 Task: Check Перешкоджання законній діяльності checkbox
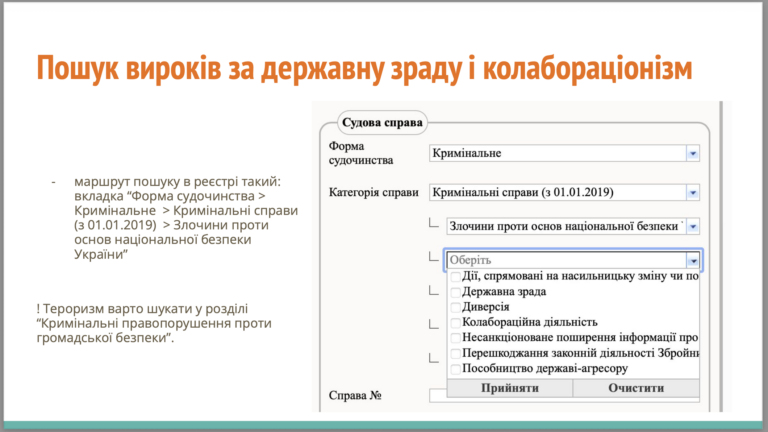pos(456,354)
